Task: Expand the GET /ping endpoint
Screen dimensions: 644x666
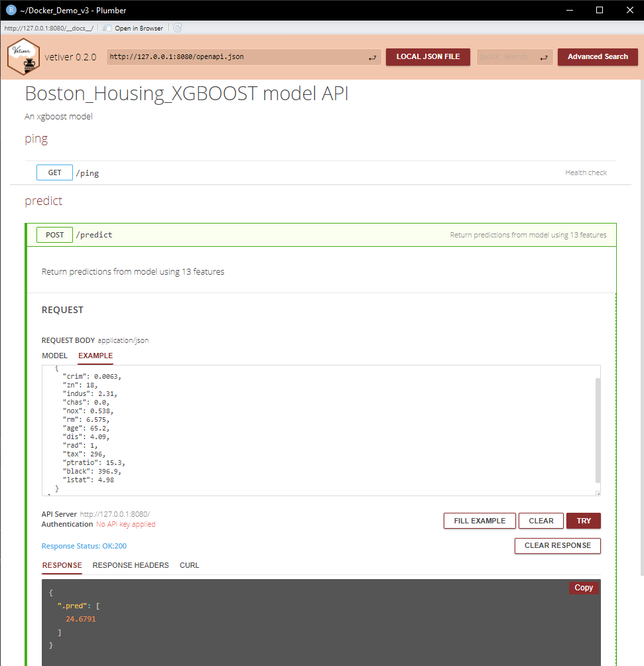Action: (x=55, y=172)
